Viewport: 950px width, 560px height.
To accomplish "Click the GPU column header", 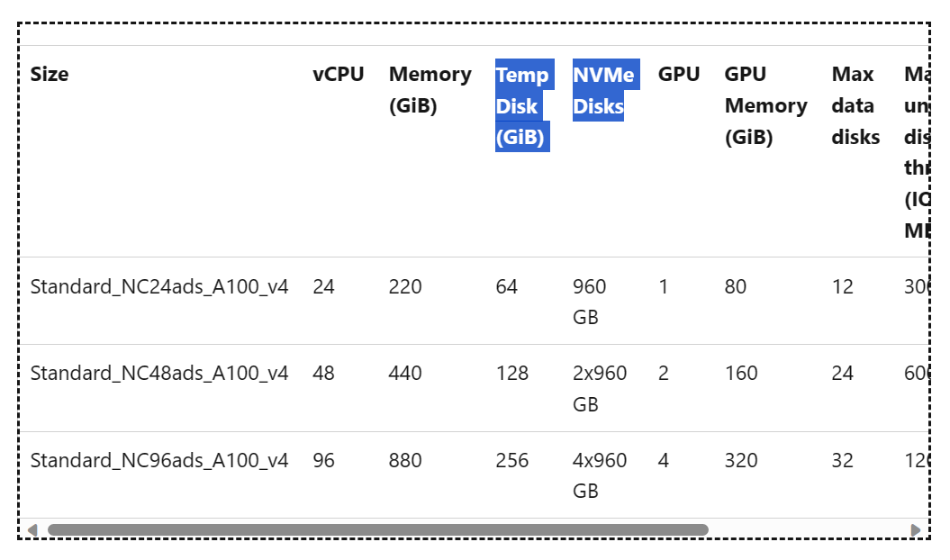I will coord(678,74).
